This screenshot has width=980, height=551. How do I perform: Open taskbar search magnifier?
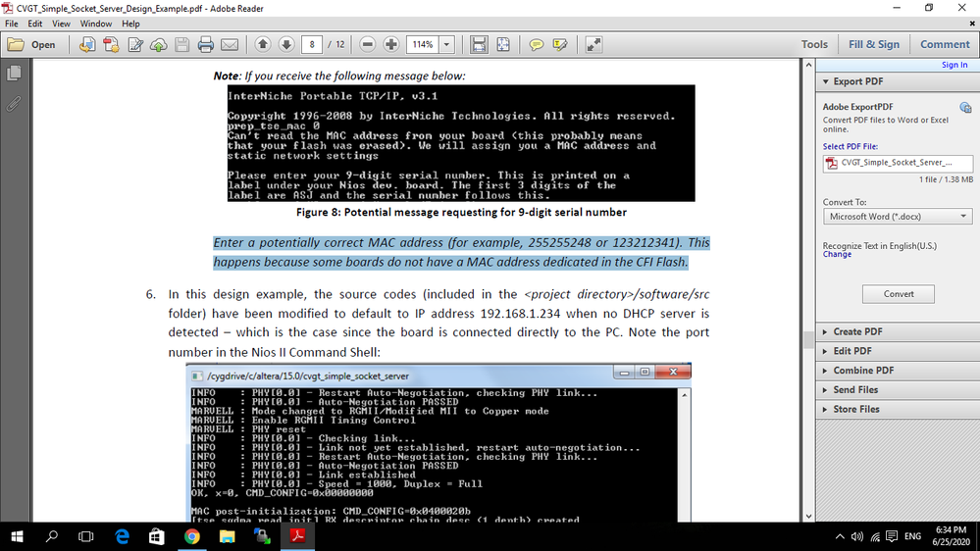pos(52,536)
